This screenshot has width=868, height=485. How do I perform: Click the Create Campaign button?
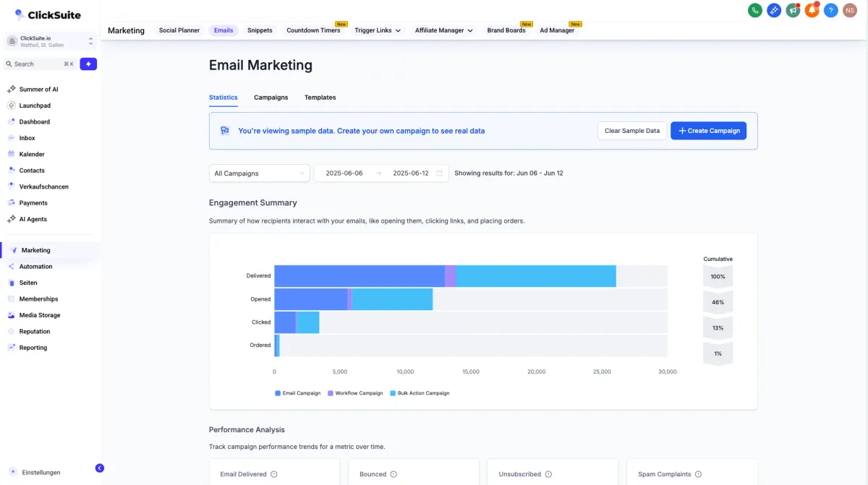pyautogui.click(x=709, y=131)
